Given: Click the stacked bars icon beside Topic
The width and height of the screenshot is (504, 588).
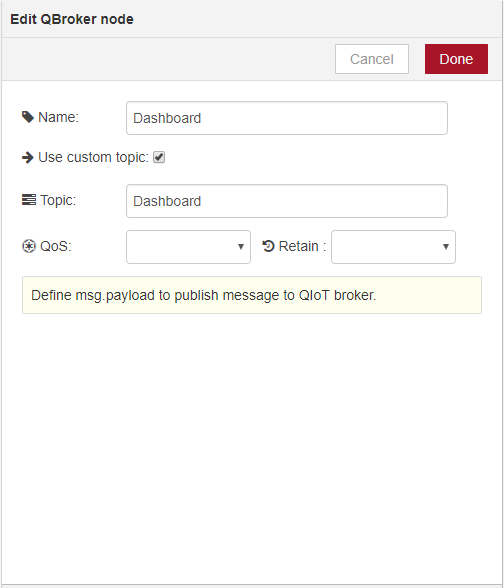Looking at the screenshot, I should click(29, 200).
